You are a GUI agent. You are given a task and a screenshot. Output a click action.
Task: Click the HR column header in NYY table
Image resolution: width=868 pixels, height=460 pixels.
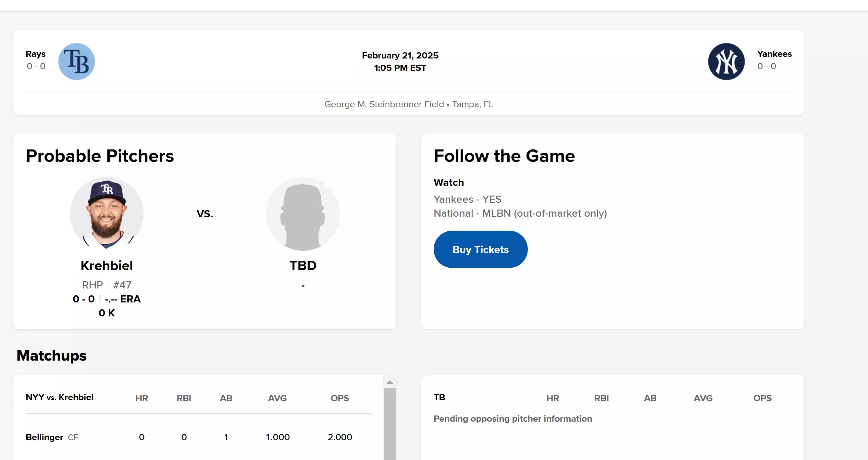(x=142, y=398)
